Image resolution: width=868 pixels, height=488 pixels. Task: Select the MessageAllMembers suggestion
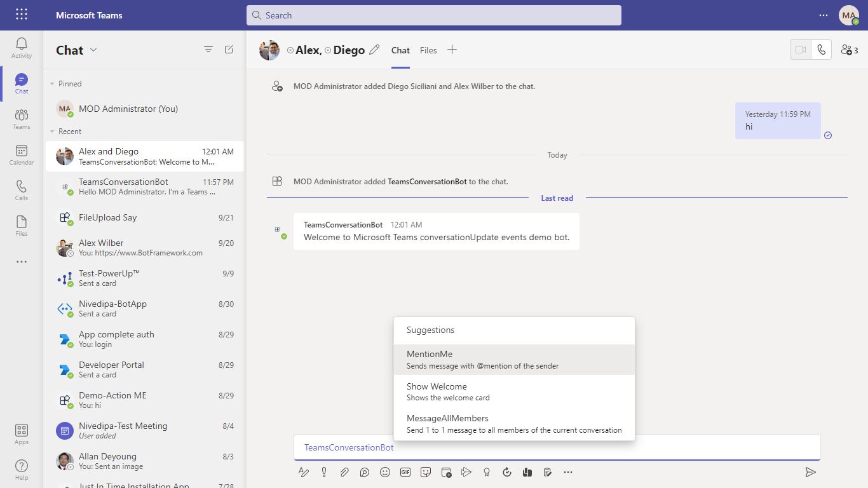(x=514, y=424)
